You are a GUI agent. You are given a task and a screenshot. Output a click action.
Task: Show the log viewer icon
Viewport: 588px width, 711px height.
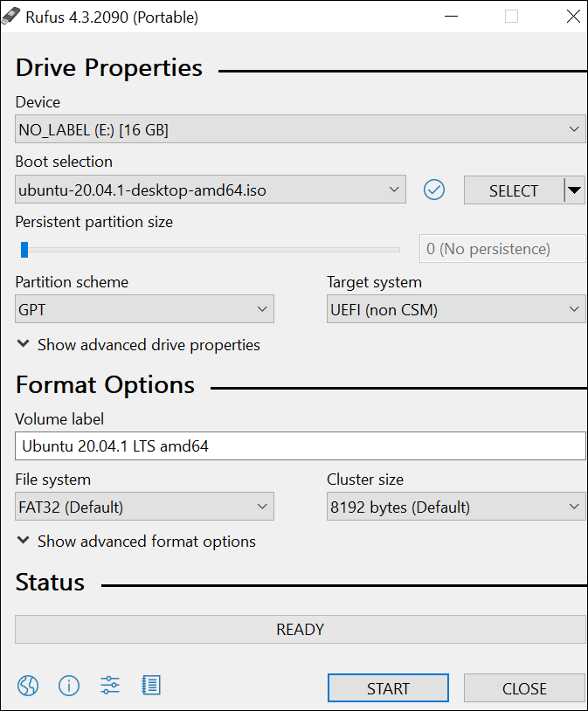coord(151,685)
